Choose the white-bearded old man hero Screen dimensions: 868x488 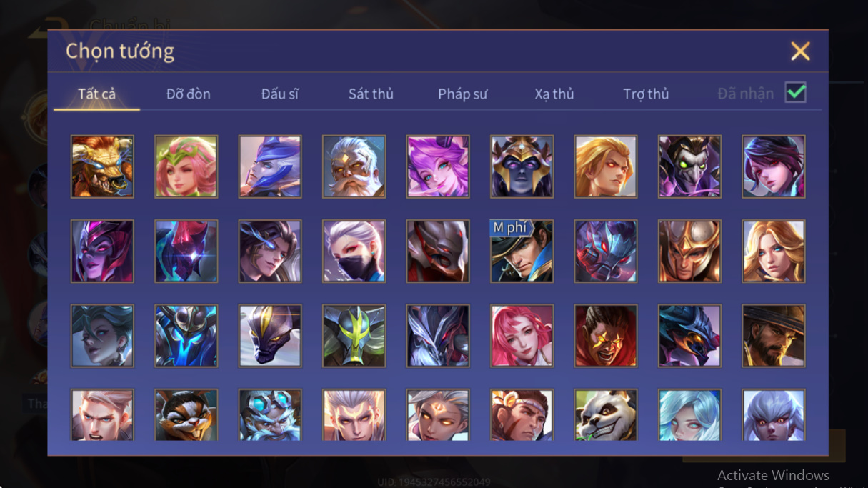coord(354,166)
